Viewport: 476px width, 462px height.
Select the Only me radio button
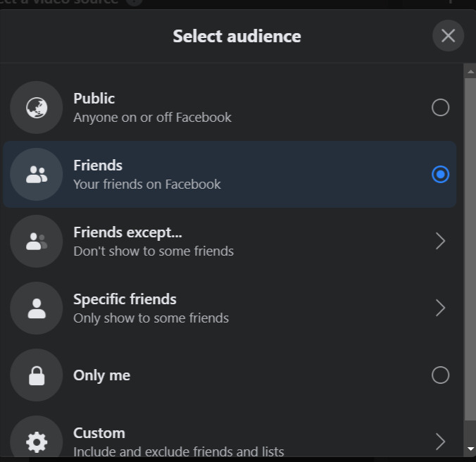pos(441,375)
